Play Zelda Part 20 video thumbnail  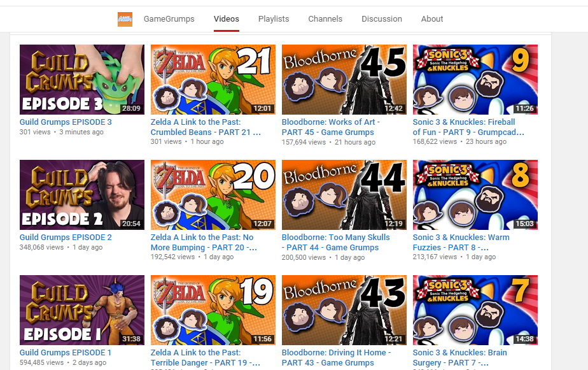(213, 195)
